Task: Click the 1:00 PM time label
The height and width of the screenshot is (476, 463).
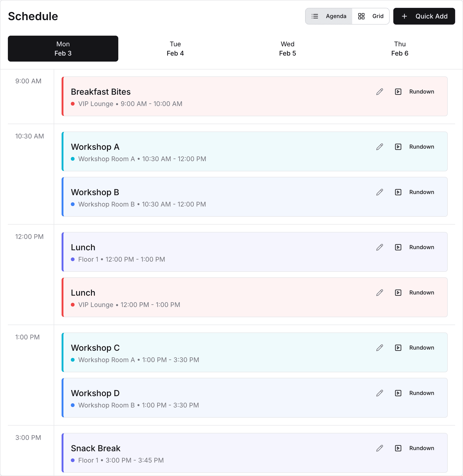Action: coord(28,337)
